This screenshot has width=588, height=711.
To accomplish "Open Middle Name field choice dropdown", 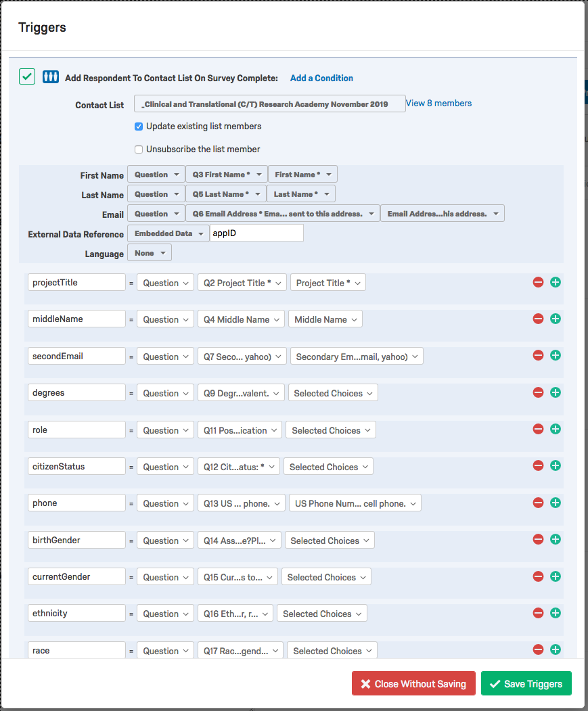I will tap(325, 320).
